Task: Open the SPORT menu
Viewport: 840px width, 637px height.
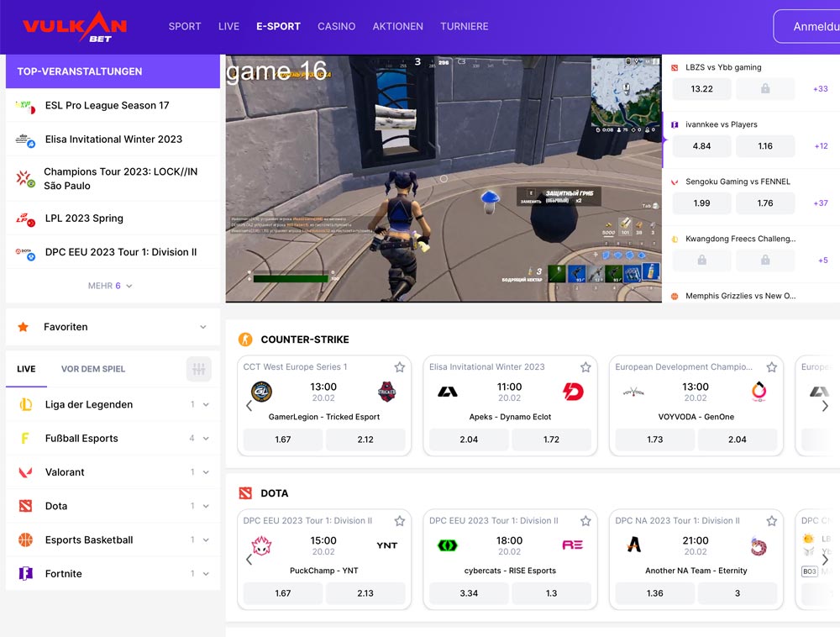Action: [x=185, y=26]
